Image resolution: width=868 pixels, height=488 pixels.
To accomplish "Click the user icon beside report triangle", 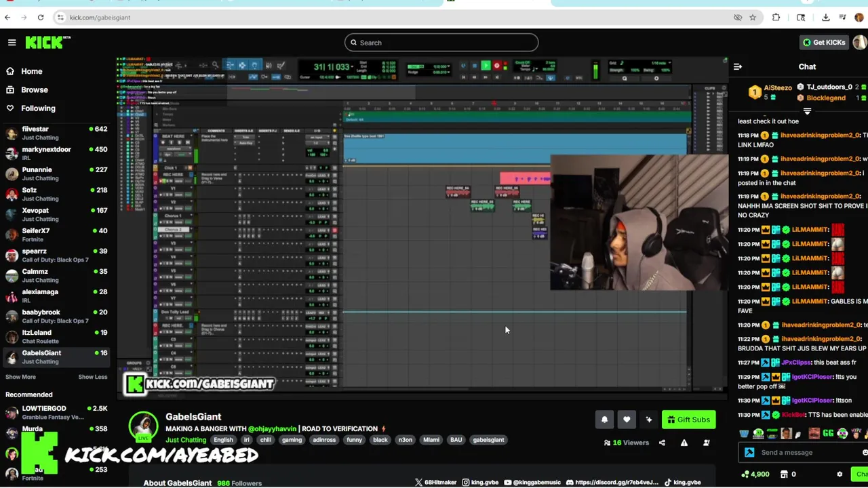I will pyautogui.click(x=706, y=443).
